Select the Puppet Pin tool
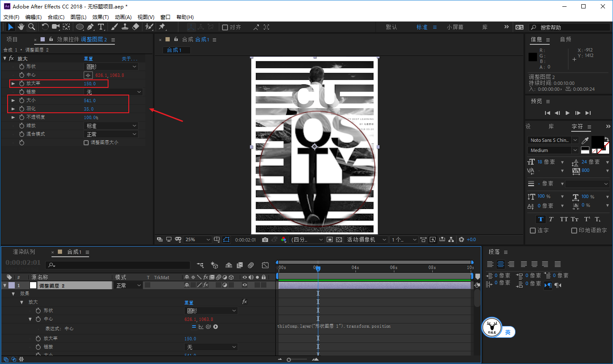The height and width of the screenshot is (364, 613). 162,27
